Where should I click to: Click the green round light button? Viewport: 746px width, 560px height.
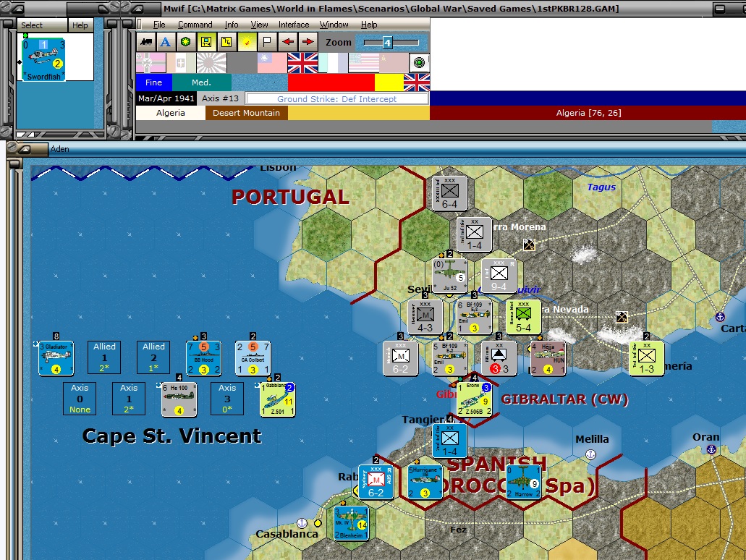click(x=419, y=63)
